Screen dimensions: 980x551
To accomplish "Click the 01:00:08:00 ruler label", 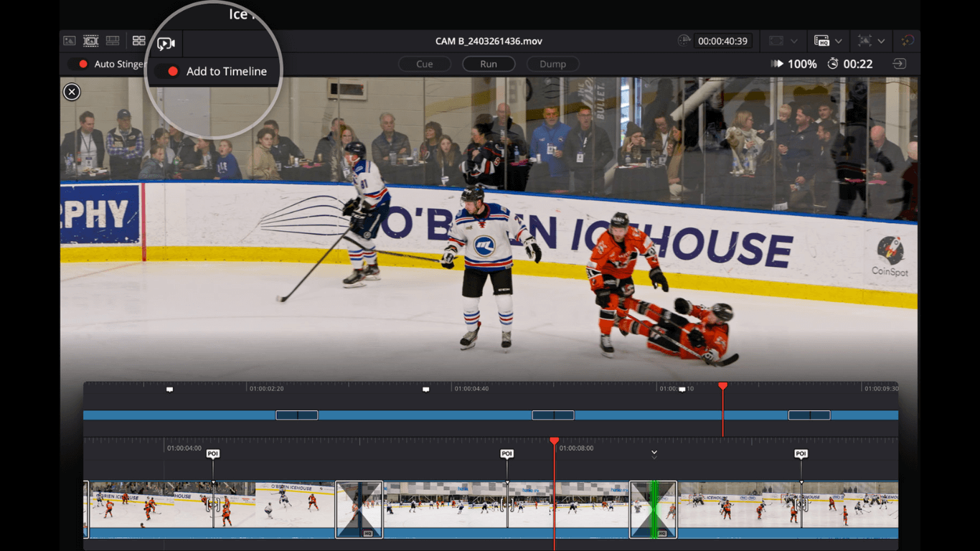I will click(x=577, y=448).
